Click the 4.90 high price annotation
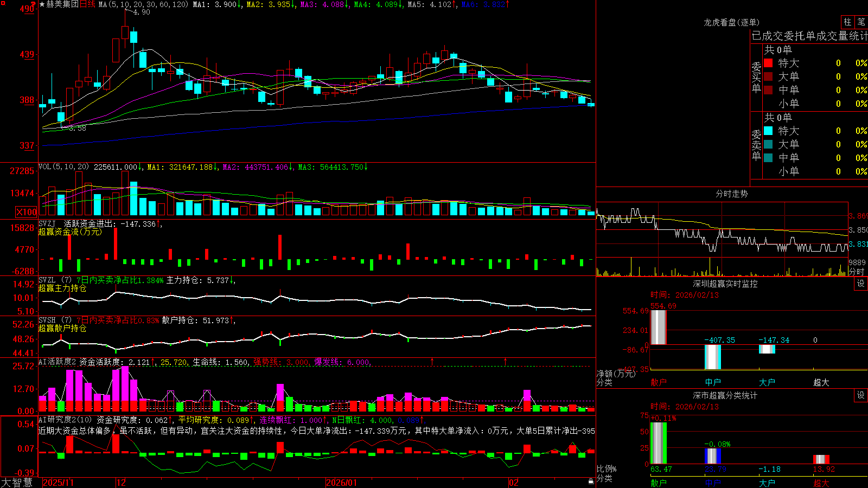Image resolution: width=868 pixels, height=488 pixels. [x=142, y=12]
